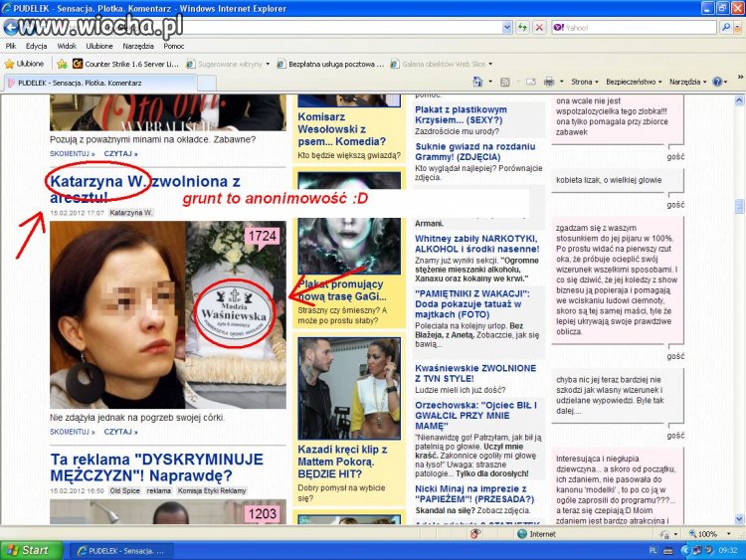This screenshot has height=560, width=746.
Task: Click the vertical scrollbar up arrow
Action: [739, 100]
